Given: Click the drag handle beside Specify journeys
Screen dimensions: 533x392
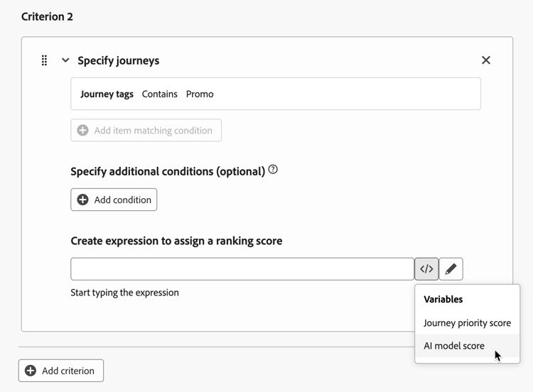Looking at the screenshot, I should click(44, 60).
